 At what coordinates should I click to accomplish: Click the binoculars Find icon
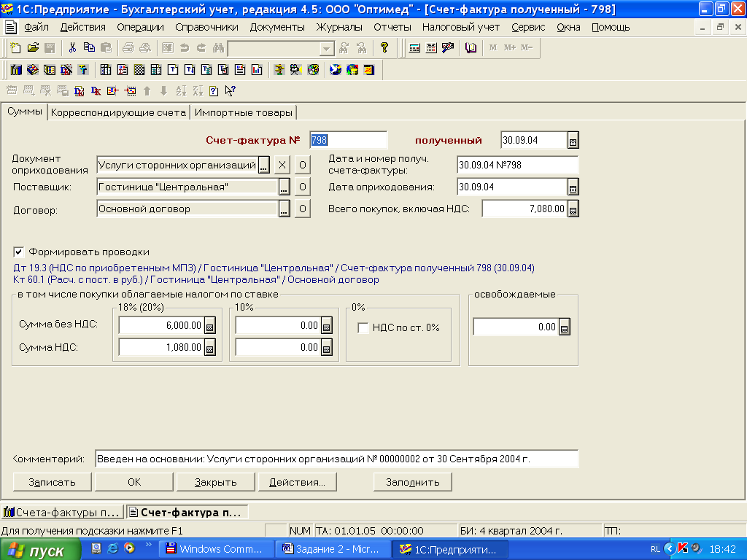click(218, 47)
